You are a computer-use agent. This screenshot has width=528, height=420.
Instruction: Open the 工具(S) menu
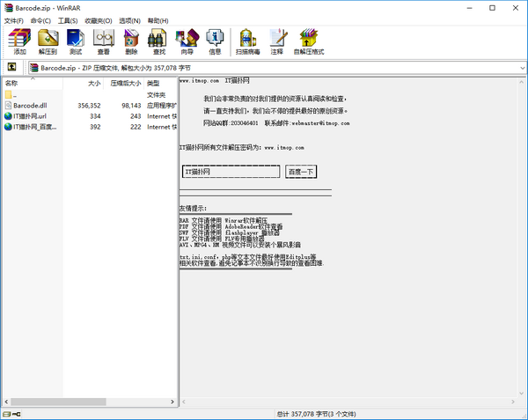[x=68, y=21]
